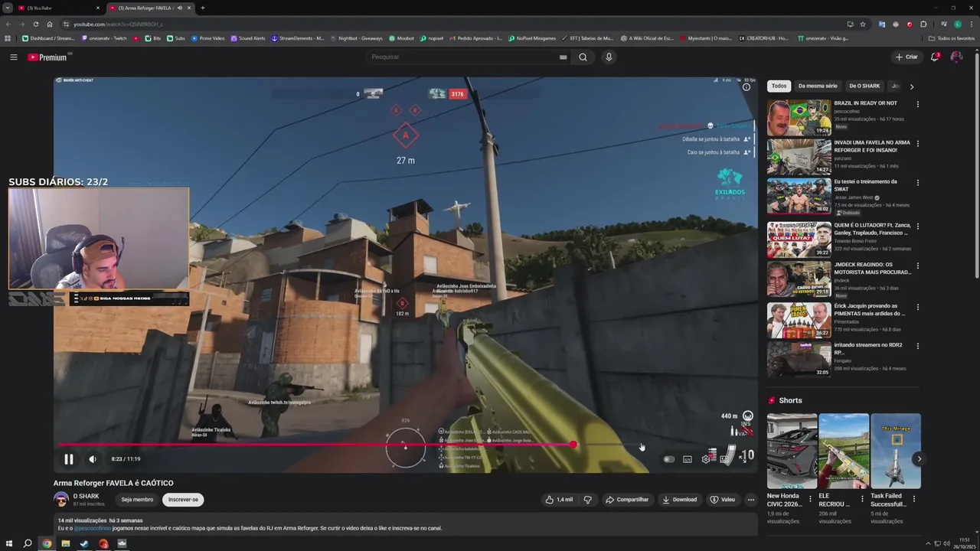The image size is (980, 551).
Task: Open the browser extensions puzzle icon
Action: (x=923, y=24)
